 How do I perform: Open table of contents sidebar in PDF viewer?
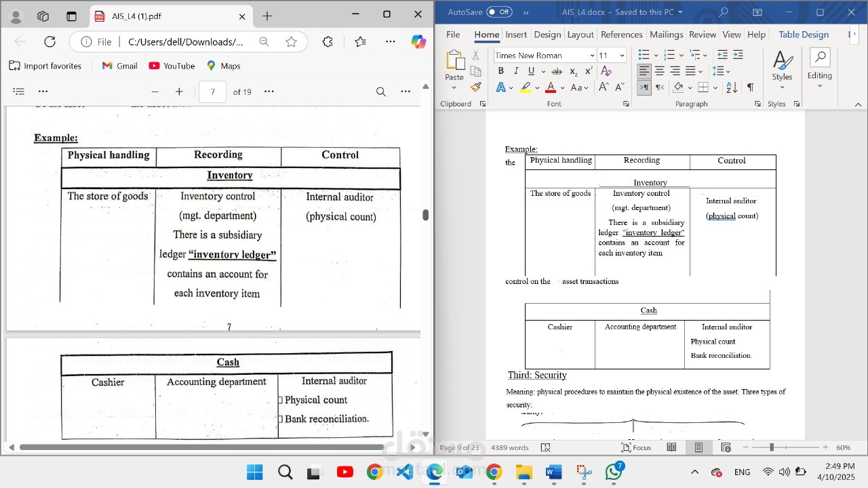click(19, 91)
